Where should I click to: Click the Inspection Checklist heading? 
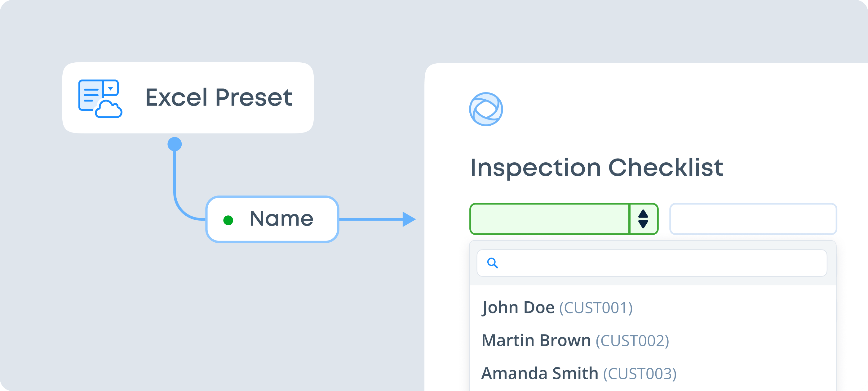[x=596, y=167]
